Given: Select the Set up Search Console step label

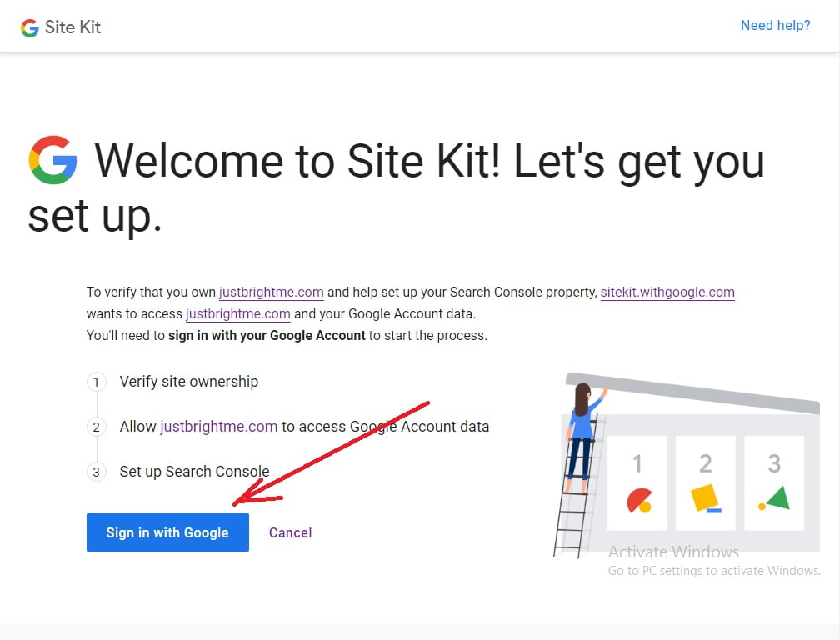Looking at the screenshot, I should click(194, 472).
